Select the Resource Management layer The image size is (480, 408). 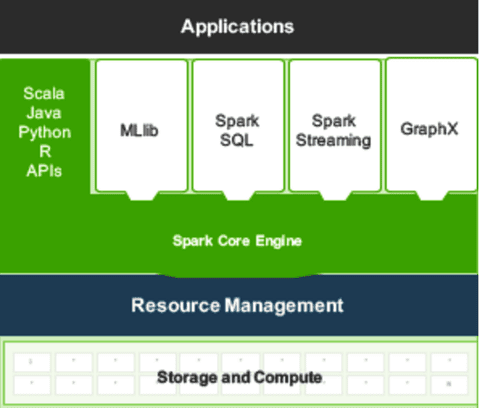point(239,305)
